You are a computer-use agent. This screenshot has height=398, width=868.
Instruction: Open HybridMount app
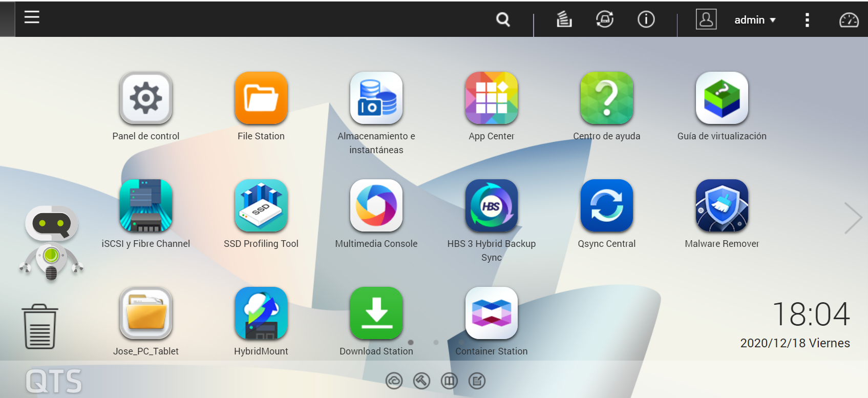tap(261, 313)
